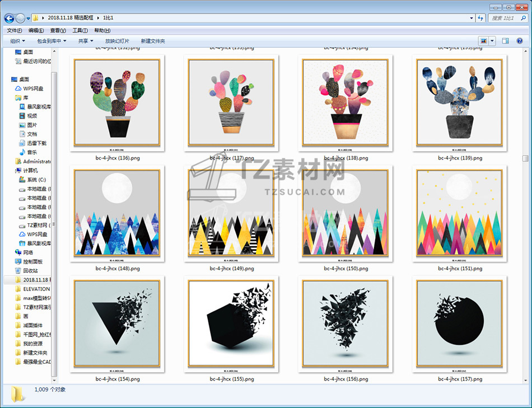Open 回收站 in sidebar
The height and width of the screenshot is (408, 532).
[26, 271]
